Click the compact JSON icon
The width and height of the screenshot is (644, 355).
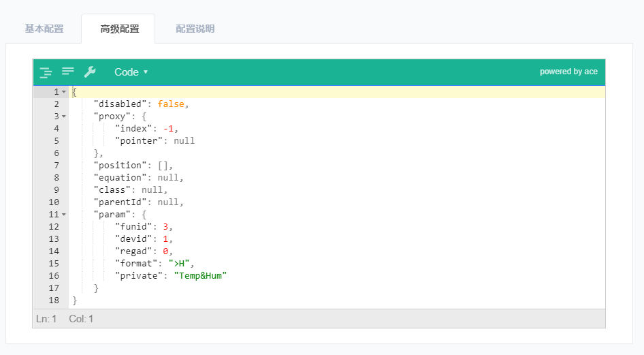(x=68, y=72)
